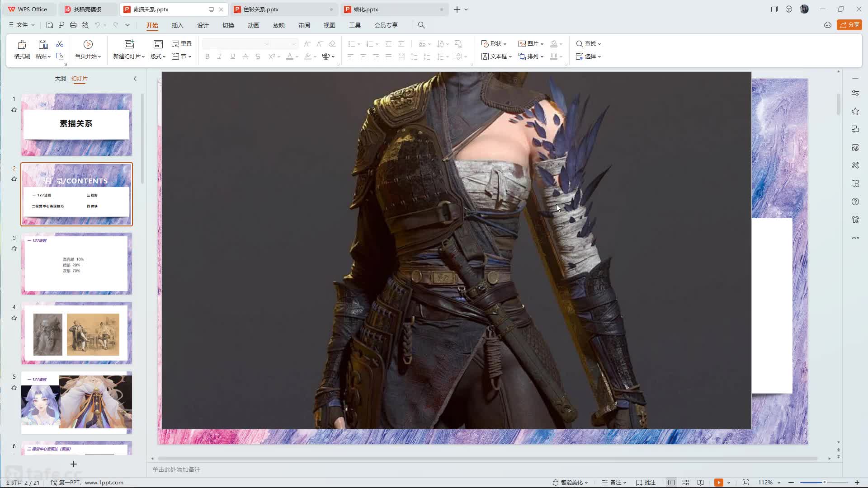Toggle Underline formatting
868x488 pixels.
(233, 56)
